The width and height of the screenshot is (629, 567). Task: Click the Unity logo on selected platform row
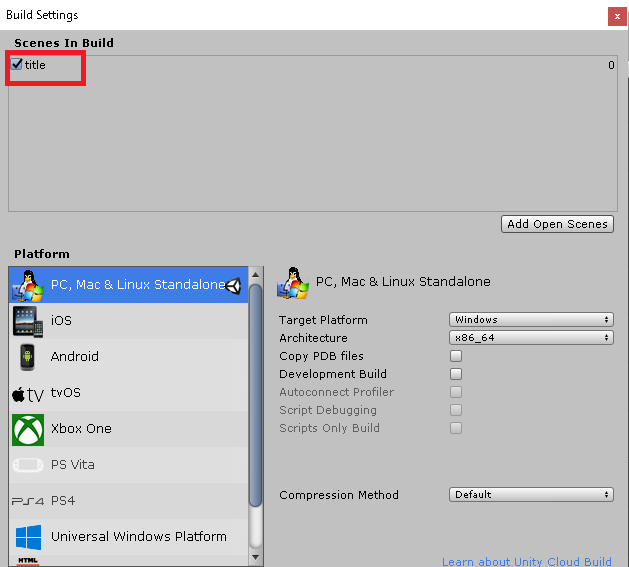[x=233, y=285]
